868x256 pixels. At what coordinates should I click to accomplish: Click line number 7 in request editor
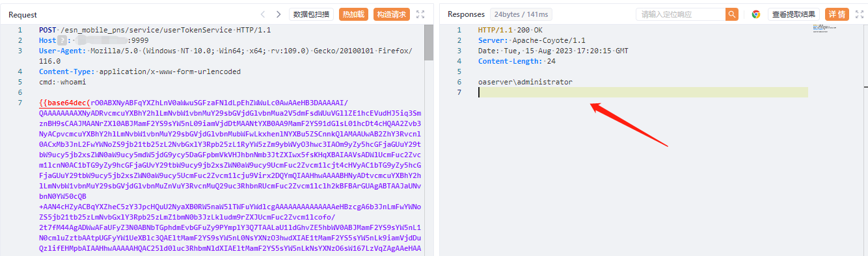click(x=20, y=103)
